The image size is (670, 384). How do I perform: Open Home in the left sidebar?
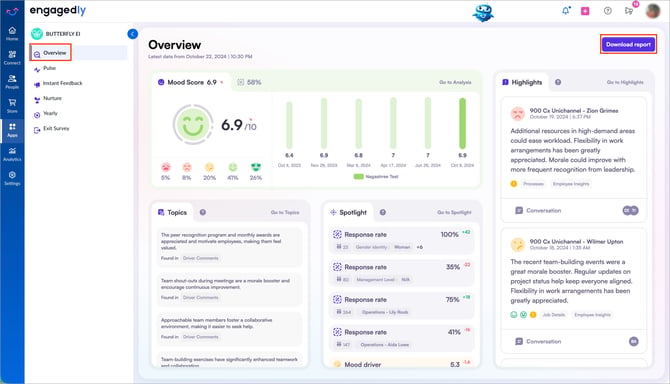(x=12, y=33)
